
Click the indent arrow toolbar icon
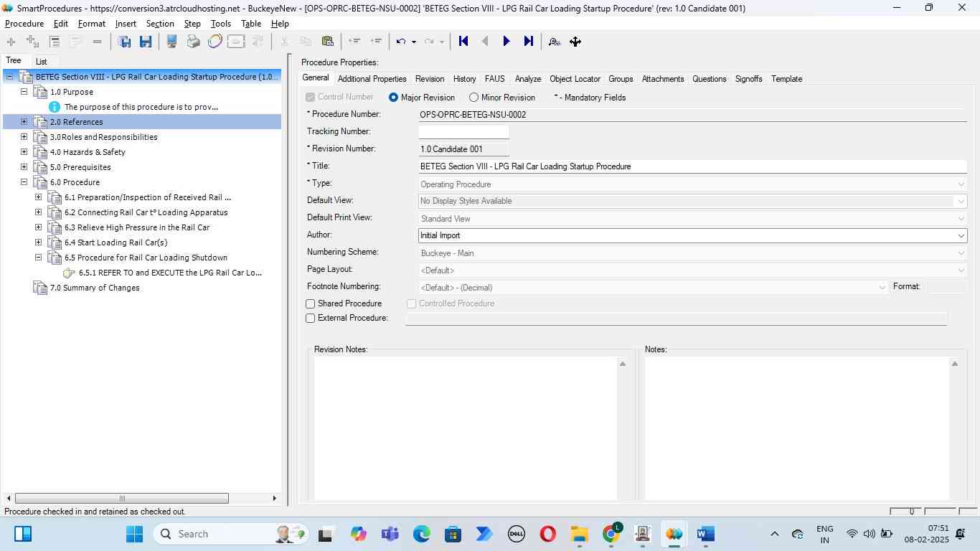point(375,42)
